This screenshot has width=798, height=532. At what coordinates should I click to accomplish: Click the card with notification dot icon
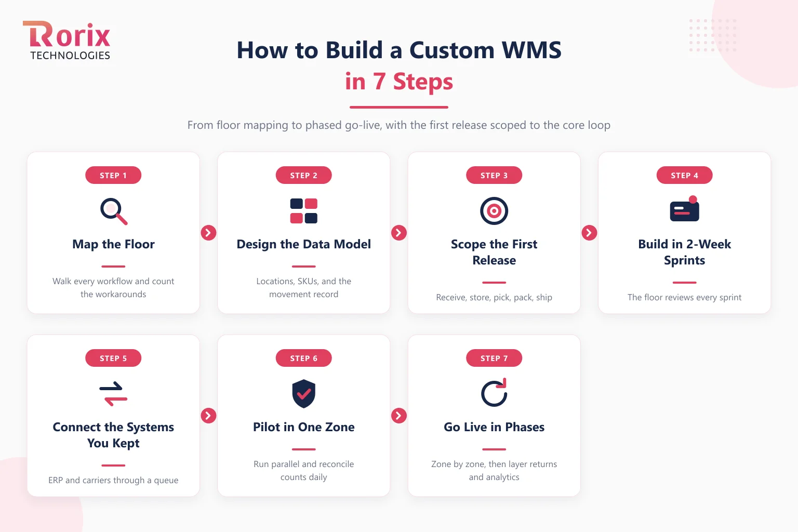[x=685, y=209]
